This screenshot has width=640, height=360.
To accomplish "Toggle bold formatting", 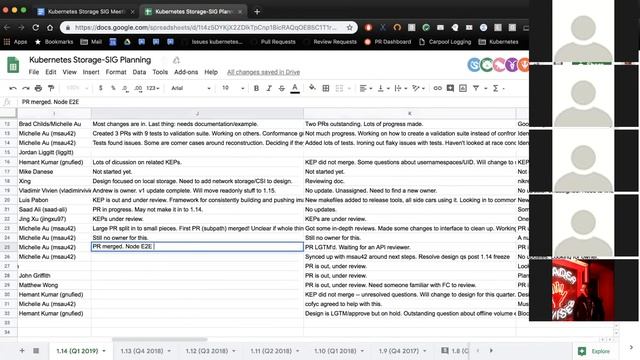I will 256,88.
